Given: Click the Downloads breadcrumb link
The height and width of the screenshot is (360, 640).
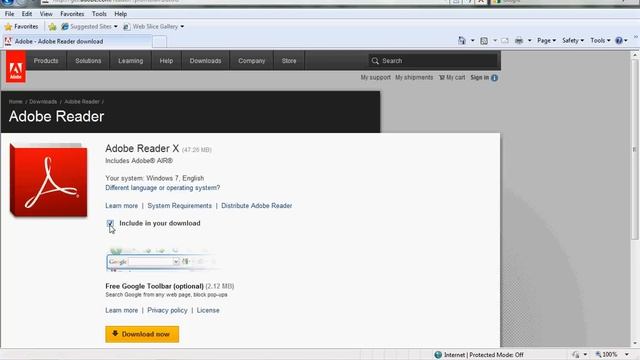Looking at the screenshot, I should coord(43,102).
